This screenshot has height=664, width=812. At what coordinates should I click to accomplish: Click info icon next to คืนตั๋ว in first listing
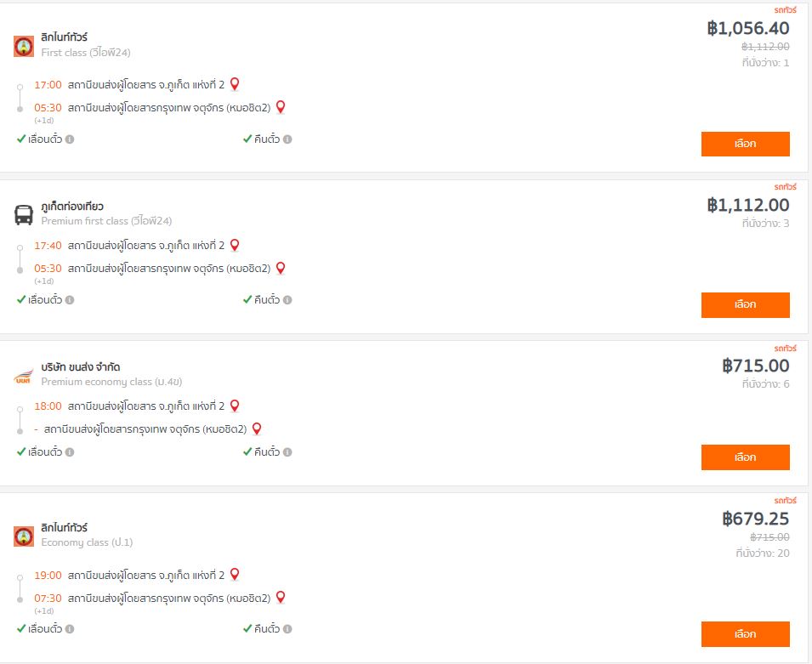[x=287, y=139]
